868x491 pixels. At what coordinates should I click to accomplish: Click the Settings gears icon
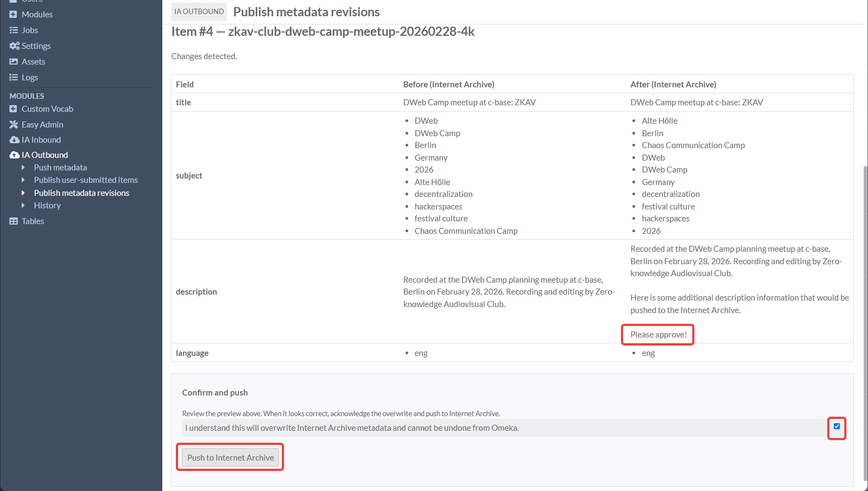click(x=14, y=46)
